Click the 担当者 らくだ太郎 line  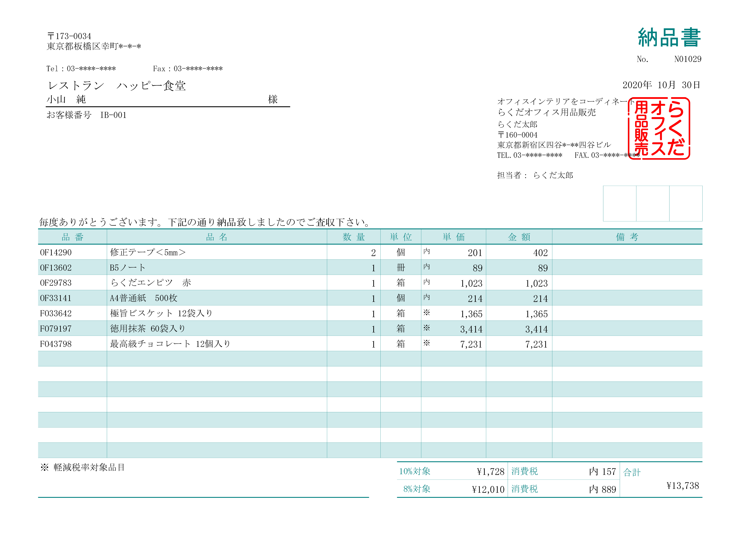pos(535,175)
